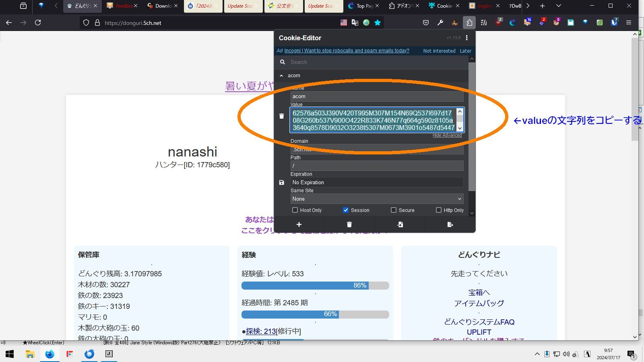Image resolution: width=644 pixels, height=362 pixels.
Task: Click the search magnifier icon in Cookie-Editor
Action: 283,62
